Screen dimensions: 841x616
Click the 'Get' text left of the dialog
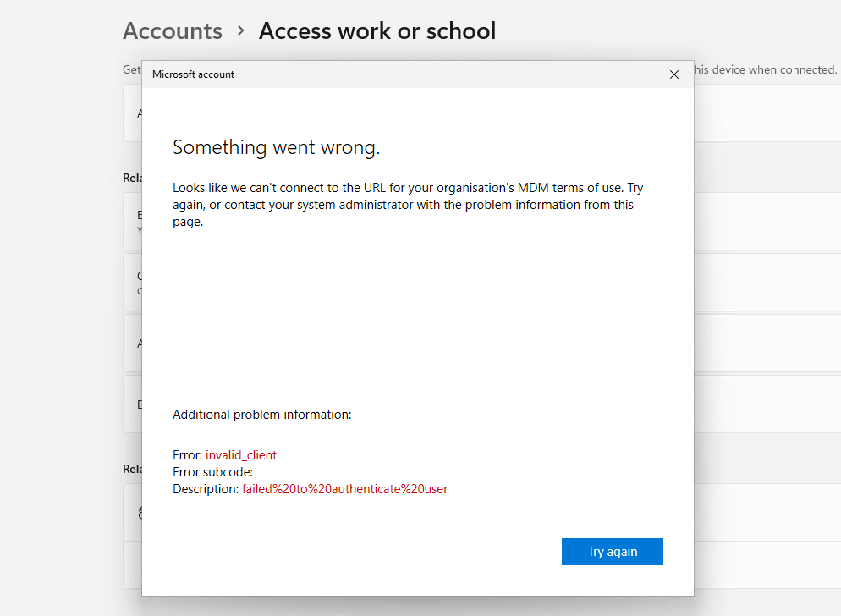point(132,69)
